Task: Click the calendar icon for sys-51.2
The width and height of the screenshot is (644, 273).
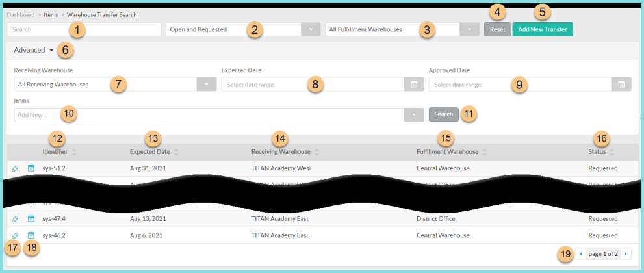Action: [31, 168]
